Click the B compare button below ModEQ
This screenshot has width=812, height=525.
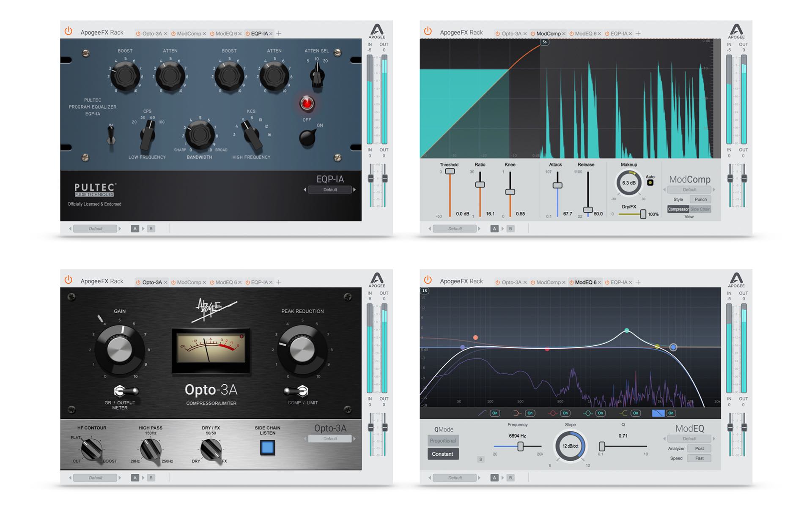pos(510,478)
